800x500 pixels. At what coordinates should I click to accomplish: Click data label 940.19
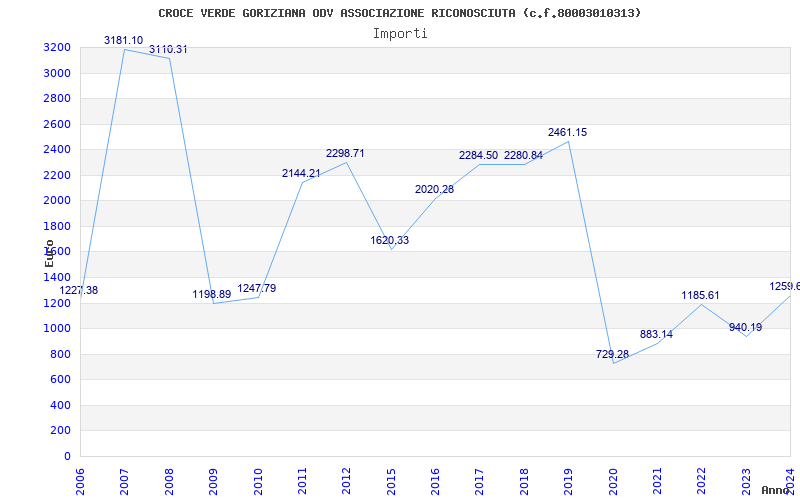[745, 328]
